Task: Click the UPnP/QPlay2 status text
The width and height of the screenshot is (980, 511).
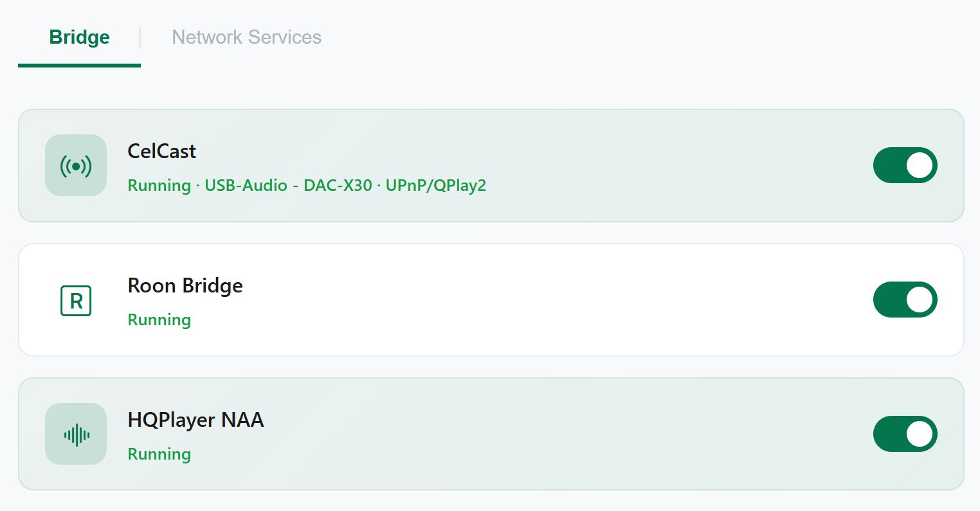Action: 436,186
